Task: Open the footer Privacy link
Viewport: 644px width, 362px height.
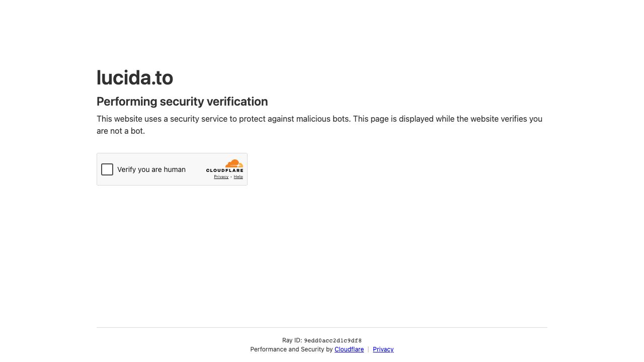Action: 383,349
